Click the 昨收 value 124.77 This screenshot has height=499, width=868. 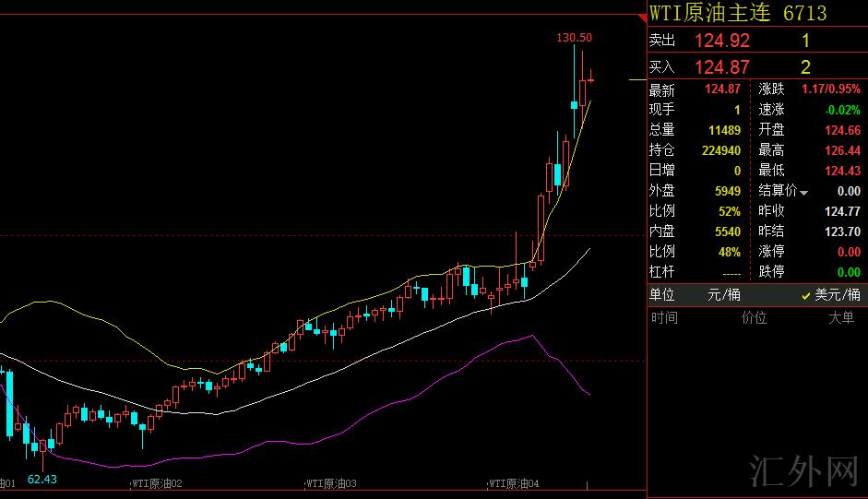coord(842,211)
